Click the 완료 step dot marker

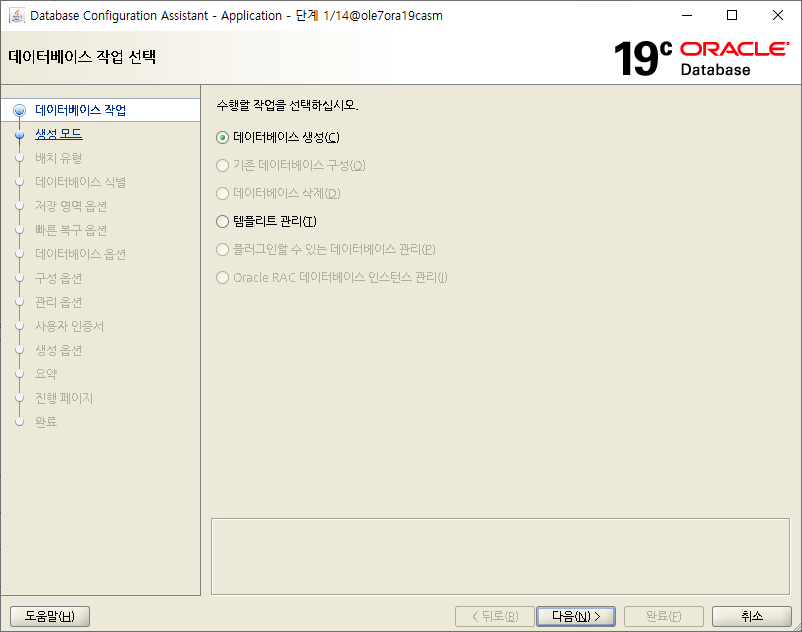click(19, 422)
